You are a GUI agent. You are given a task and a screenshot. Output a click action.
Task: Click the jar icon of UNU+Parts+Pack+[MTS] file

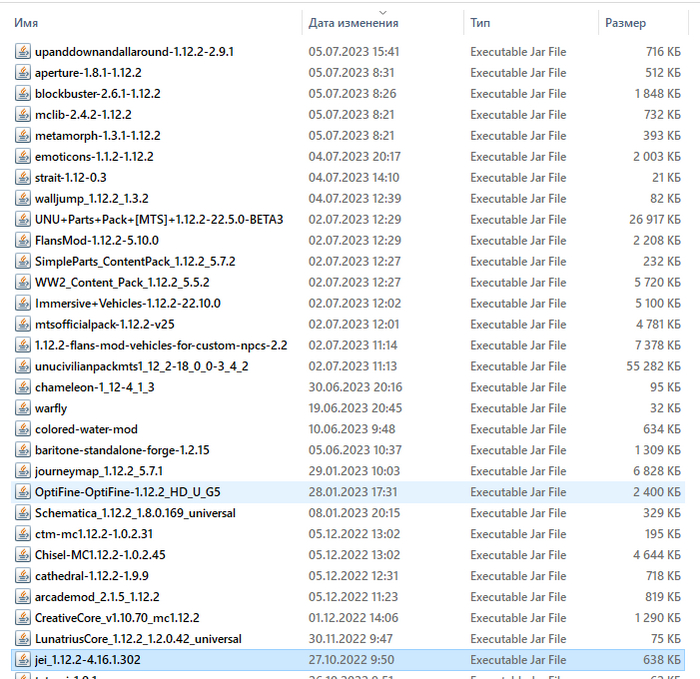click(x=23, y=220)
